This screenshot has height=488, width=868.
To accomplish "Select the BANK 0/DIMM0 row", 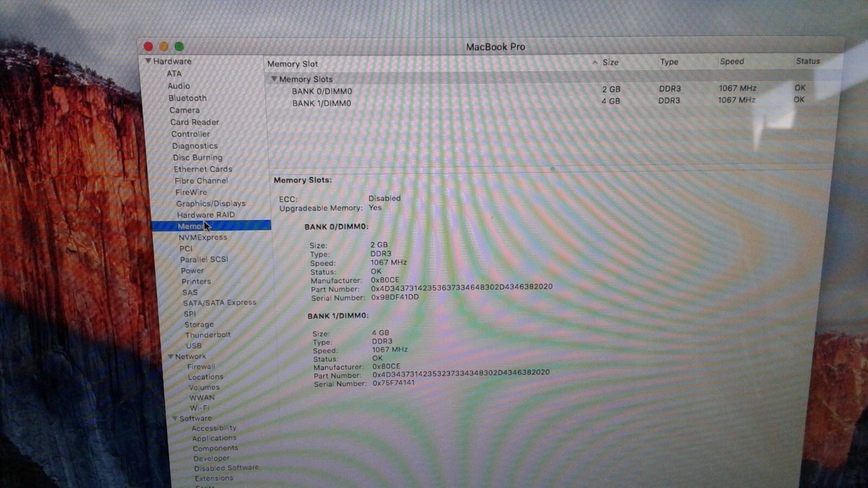I will [550, 89].
